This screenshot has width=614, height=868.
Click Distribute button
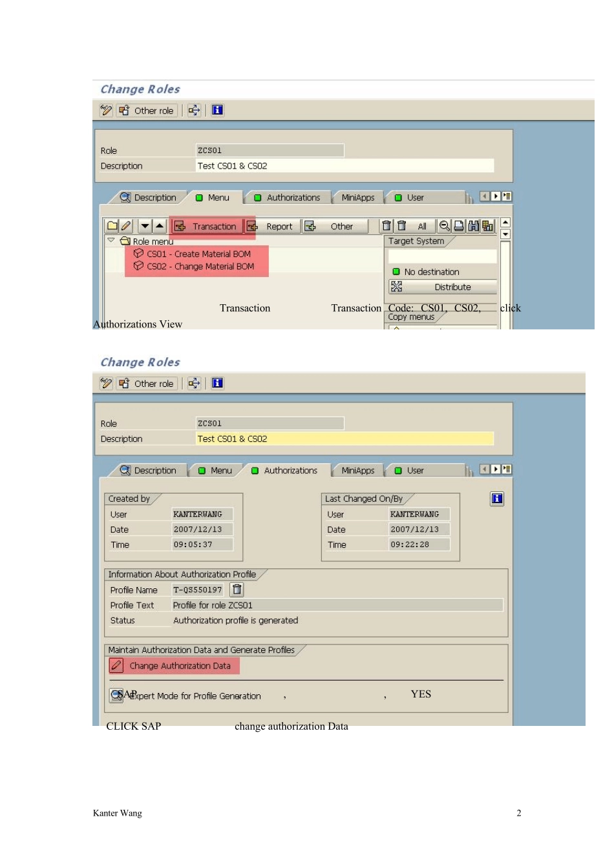click(x=443, y=287)
